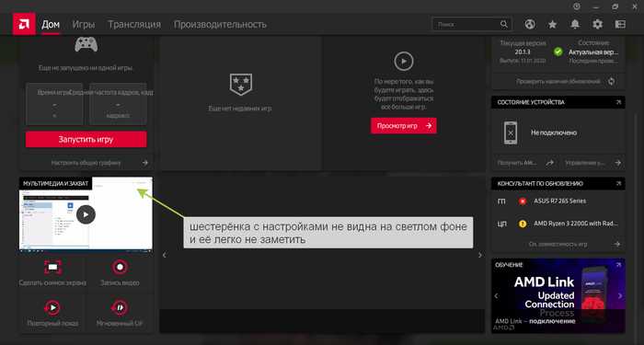Image resolution: width=644 pixels, height=345 pixels.
Task: Show next Обучение banner slide
Action: click(x=620, y=295)
